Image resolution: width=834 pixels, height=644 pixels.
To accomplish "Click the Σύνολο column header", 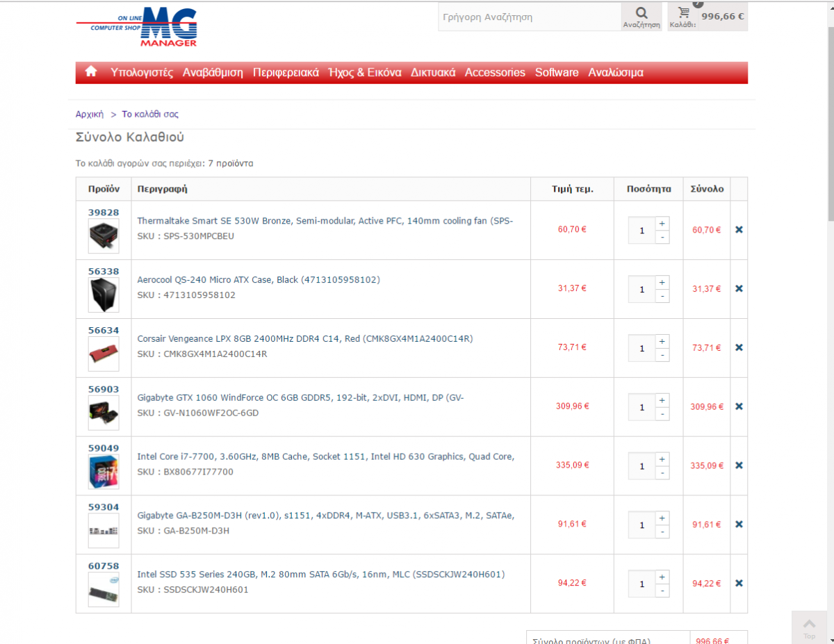I will (x=707, y=189).
